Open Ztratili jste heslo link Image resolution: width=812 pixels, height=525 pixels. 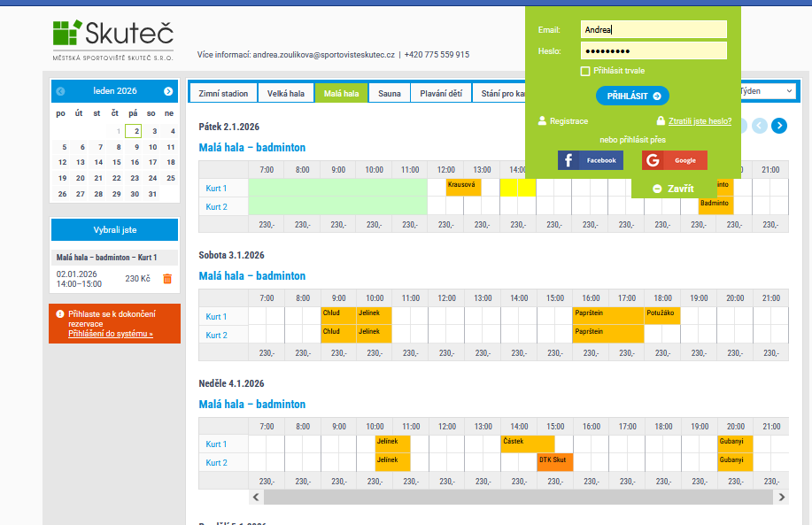pos(700,121)
